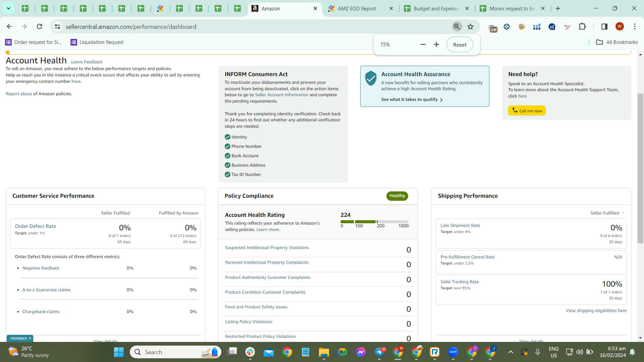This screenshot has width=644, height=362.
Task: Reset the page zoom level
Action: point(460,45)
